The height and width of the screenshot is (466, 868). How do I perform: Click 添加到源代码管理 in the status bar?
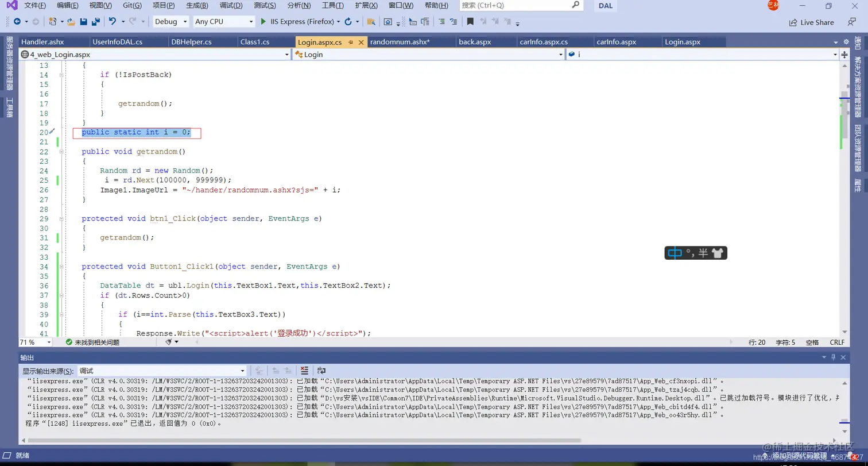[x=799, y=456]
